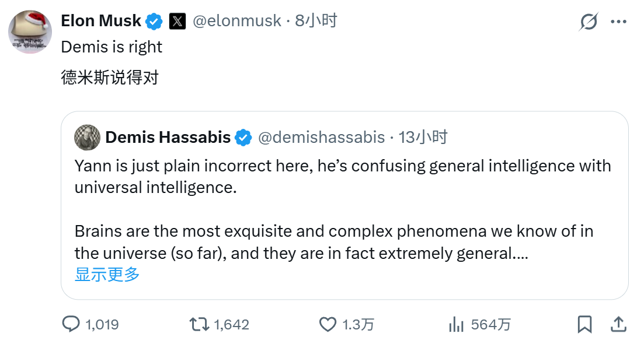Like the tweet with heart icon

click(329, 324)
